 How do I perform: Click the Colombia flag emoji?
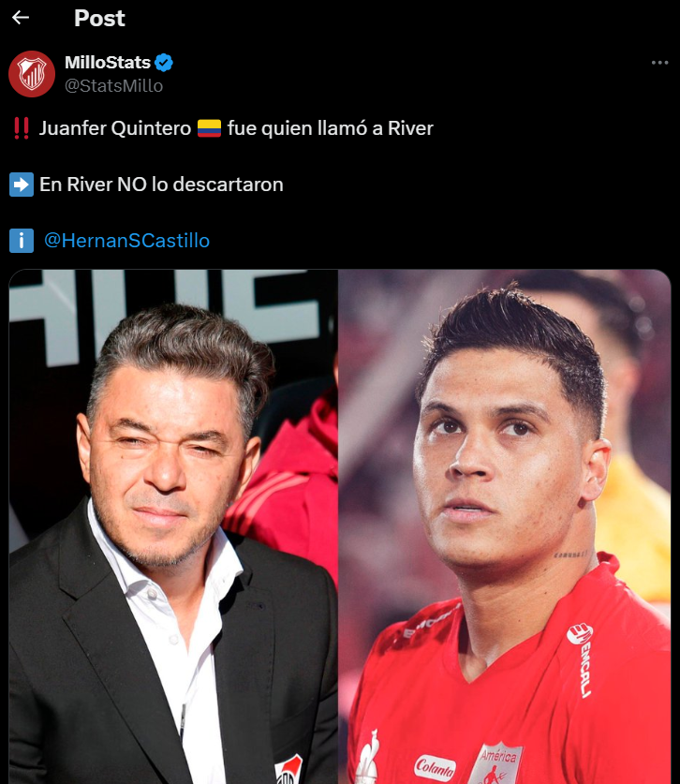click(x=209, y=128)
